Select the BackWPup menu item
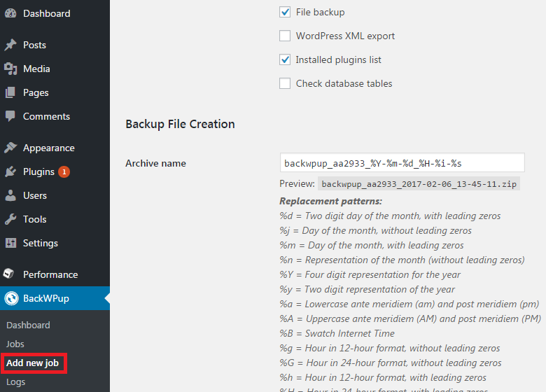 tap(55, 298)
